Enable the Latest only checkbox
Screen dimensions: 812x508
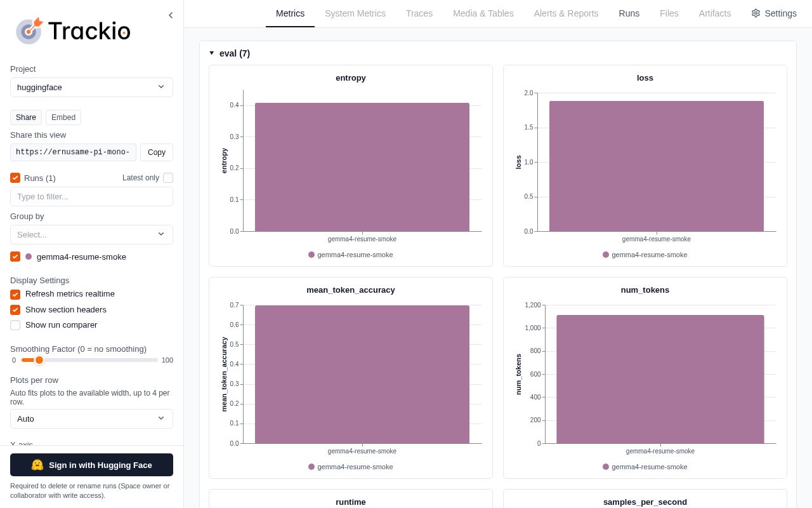168,178
